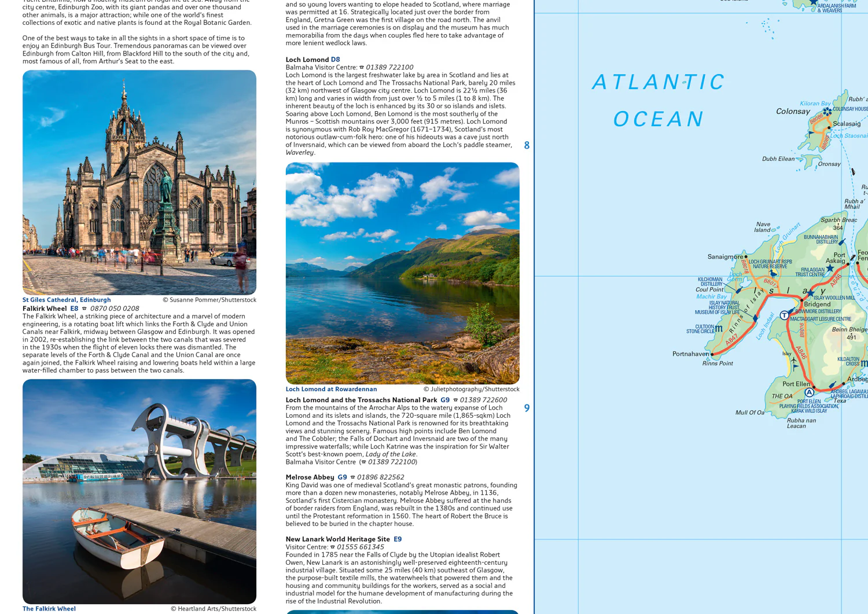This screenshot has width=868, height=614.
Task: Click the '© Julietphotography/Shutterstock' credit
Action: coord(472,389)
